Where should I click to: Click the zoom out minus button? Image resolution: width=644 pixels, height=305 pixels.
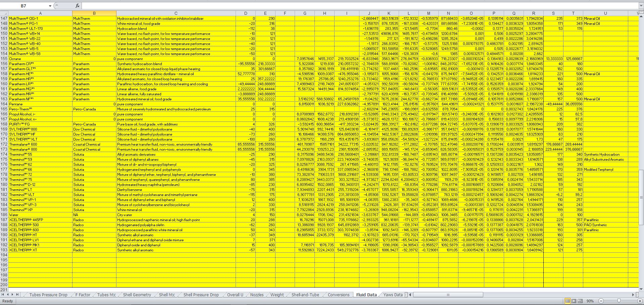[x=601, y=301]
